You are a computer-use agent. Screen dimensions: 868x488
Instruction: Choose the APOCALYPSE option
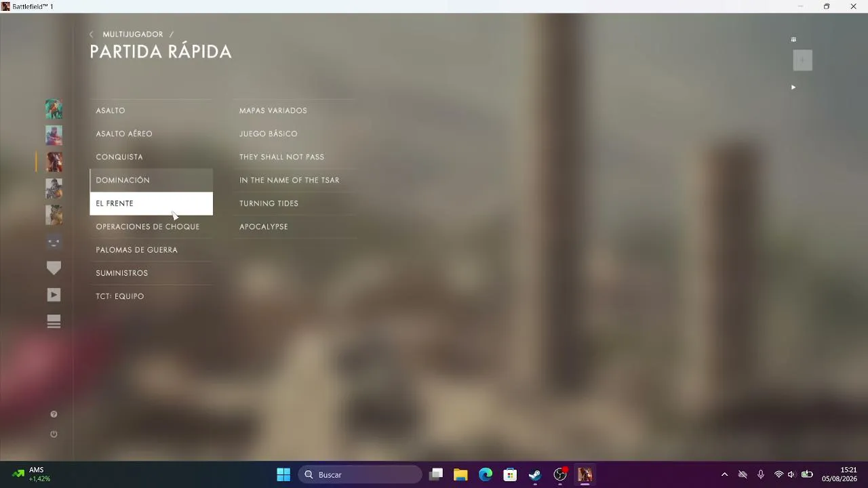(294, 226)
